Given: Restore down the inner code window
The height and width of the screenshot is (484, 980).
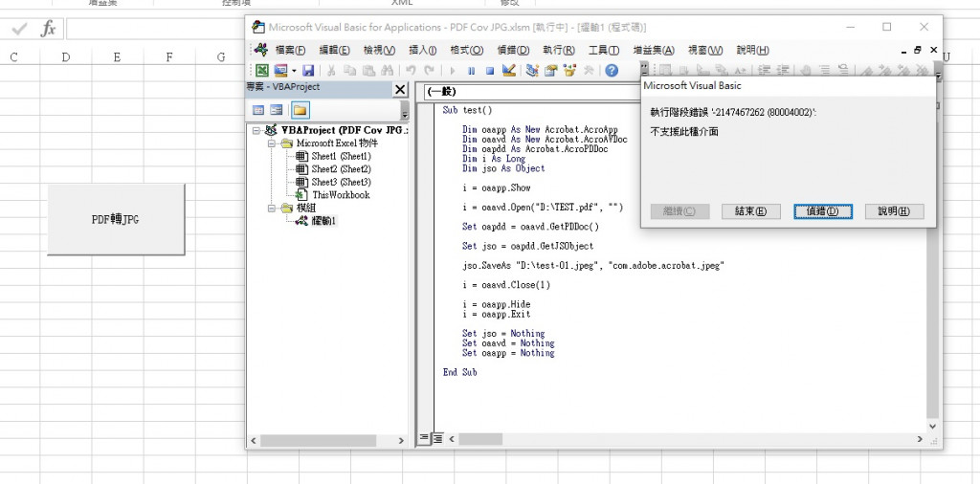Looking at the screenshot, I should (x=918, y=50).
